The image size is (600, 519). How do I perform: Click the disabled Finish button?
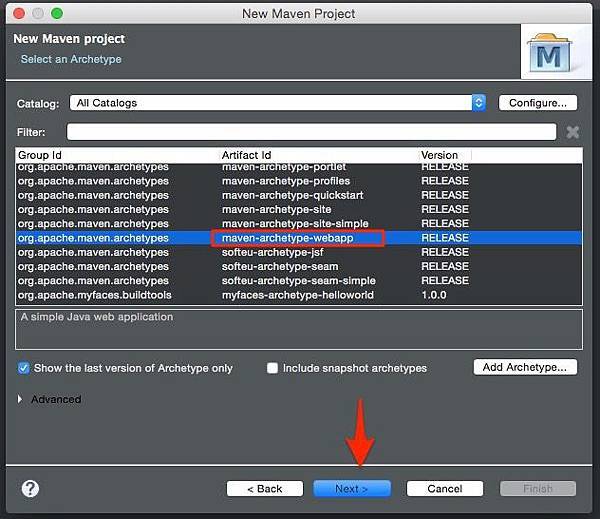pos(538,489)
